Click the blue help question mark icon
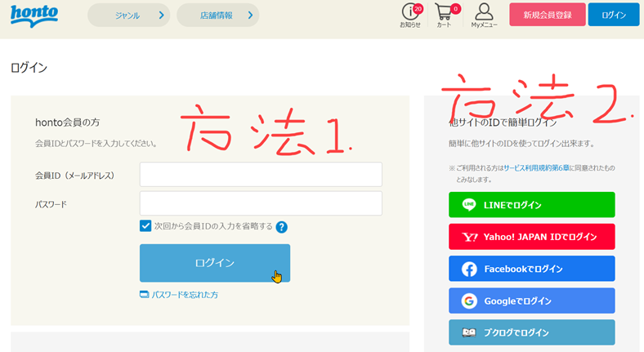 pyautogui.click(x=281, y=227)
